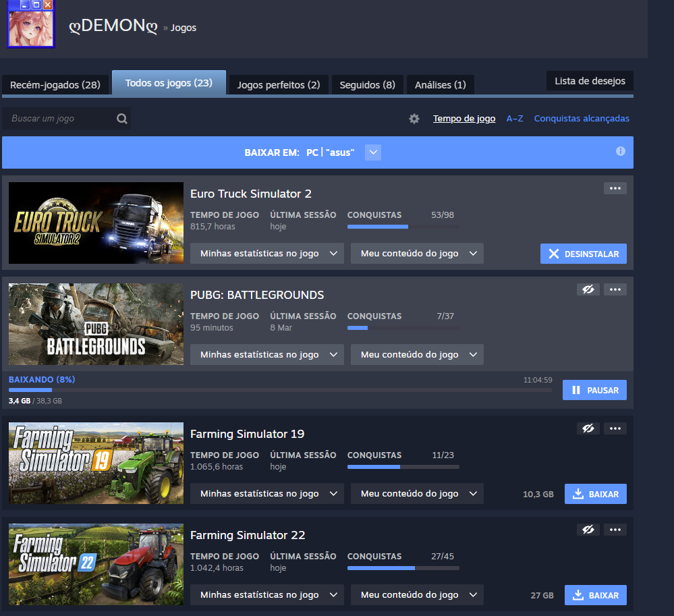Open Euro Truck Simulator 2 more options
This screenshot has width=674, height=616.
point(615,188)
